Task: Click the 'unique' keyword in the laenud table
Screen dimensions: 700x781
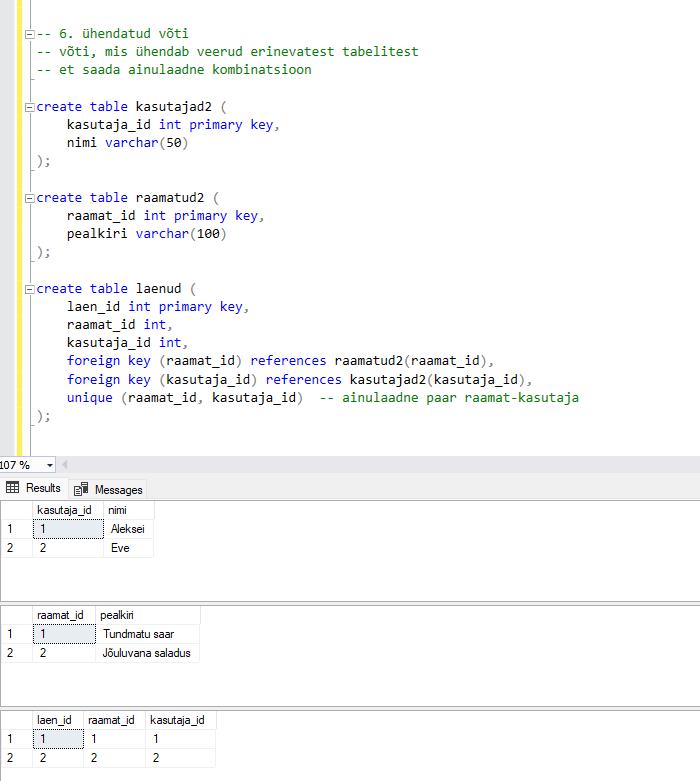Action: pos(89,397)
